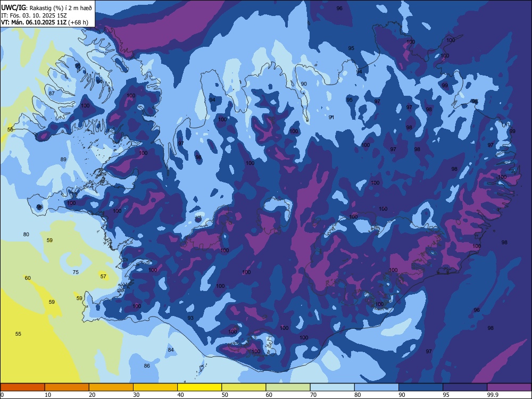Click the '10' label on the color scale
The width and height of the screenshot is (532, 399).
pos(48,395)
